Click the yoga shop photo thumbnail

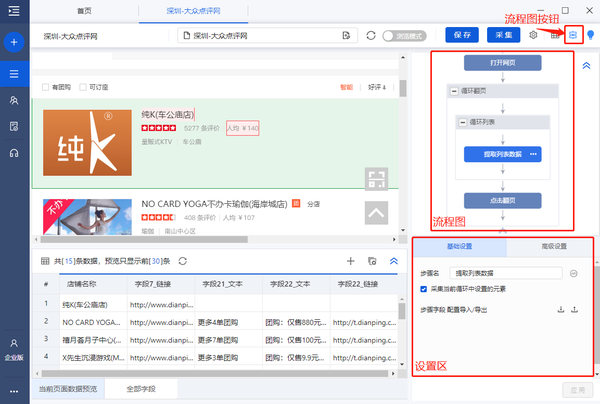87,217
